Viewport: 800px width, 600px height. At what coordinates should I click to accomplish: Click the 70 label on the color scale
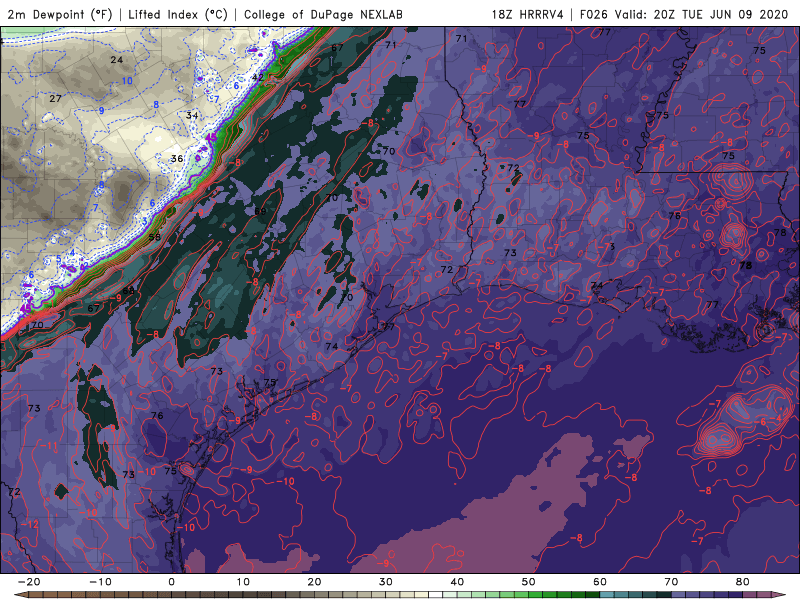coord(671,582)
